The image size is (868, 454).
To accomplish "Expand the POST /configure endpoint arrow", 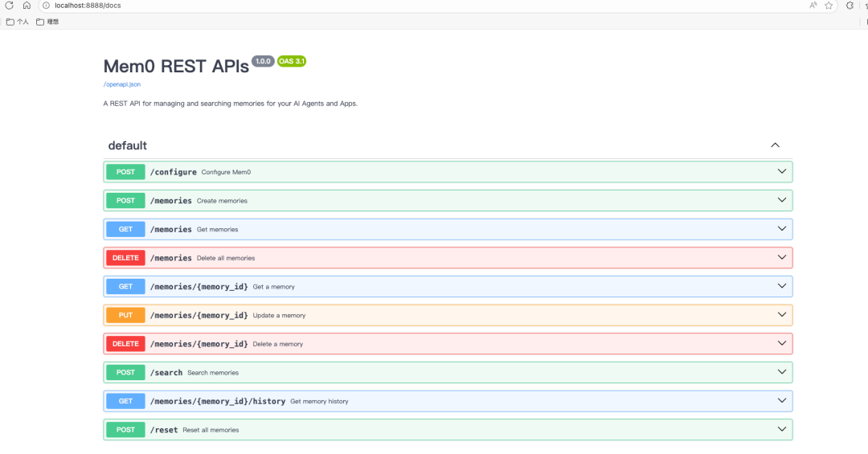I will coord(782,172).
